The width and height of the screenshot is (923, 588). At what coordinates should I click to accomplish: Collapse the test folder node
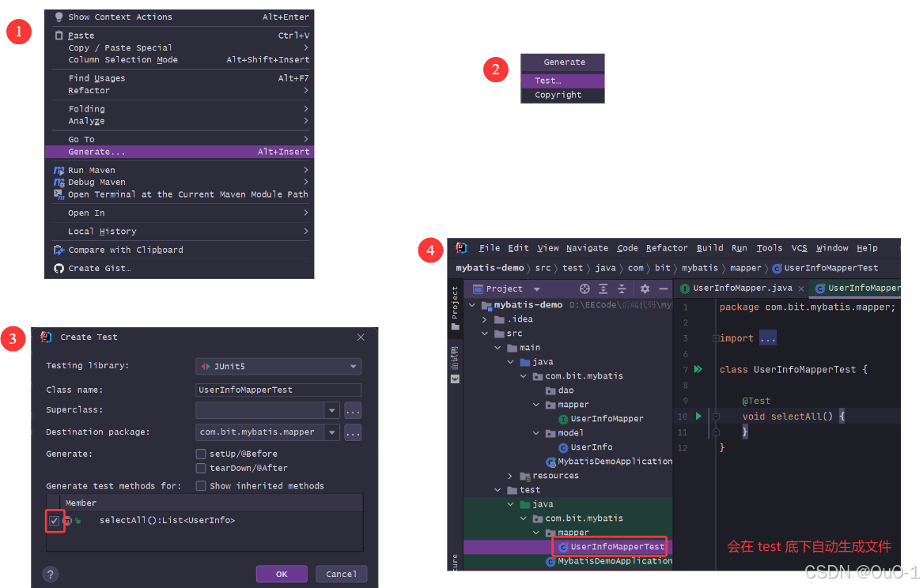pyautogui.click(x=497, y=490)
